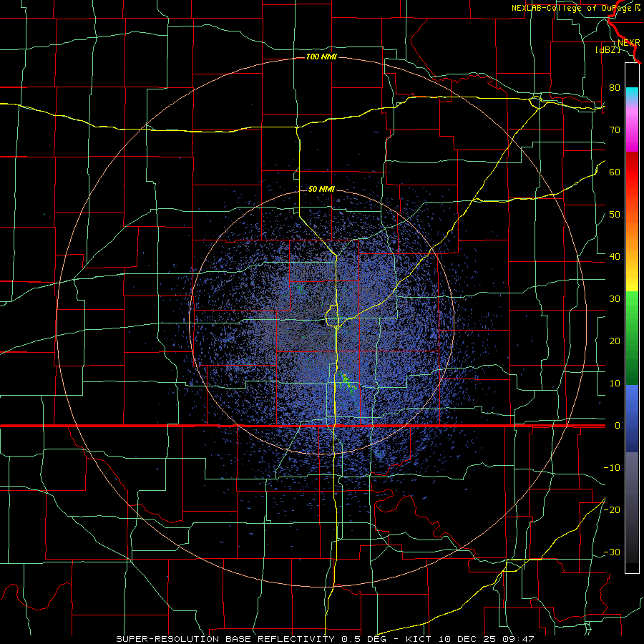Click the Super-Resolution Base Reflectivity caption text
The image size is (644, 644).
pyautogui.click(x=325, y=639)
